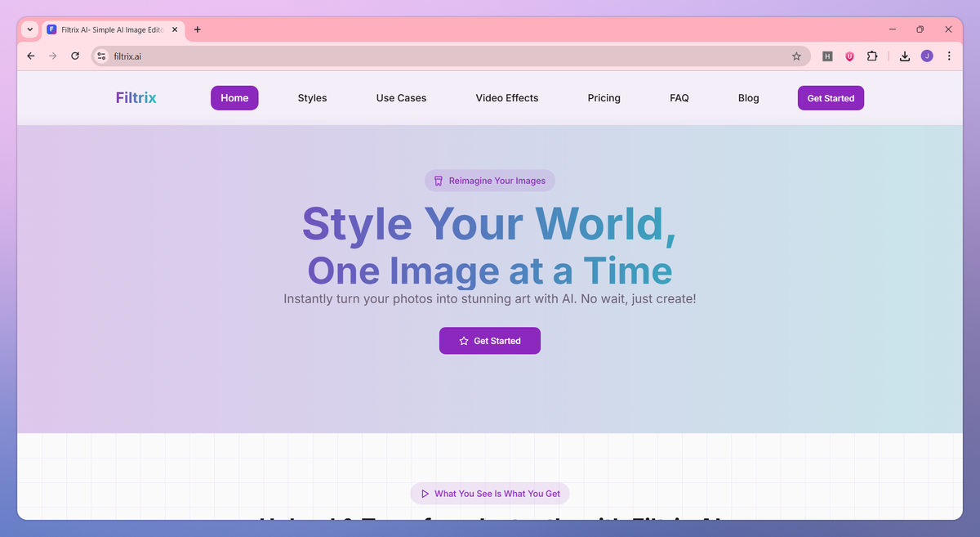Click the address bar URL filtrix.ai
This screenshot has height=537, width=980.
(x=127, y=56)
